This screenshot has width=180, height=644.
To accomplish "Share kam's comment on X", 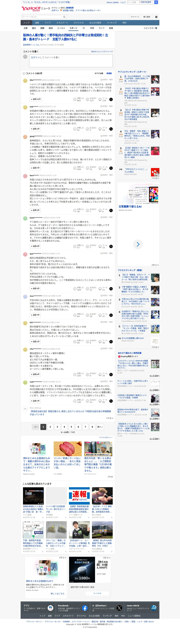I will (111, 246).
